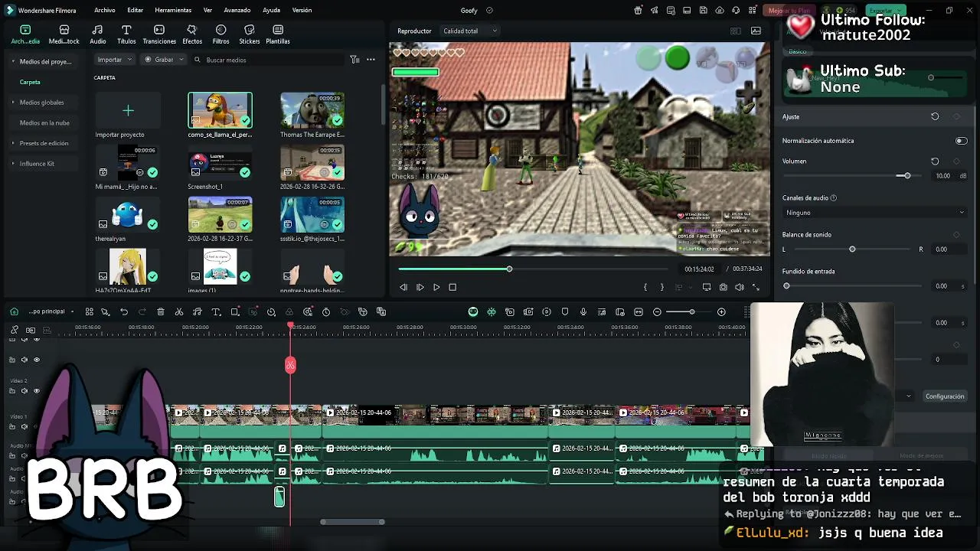The width and height of the screenshot is (980, 551).
Task: Select the text T tool in timeline toolbar
Action: pos(216,312)
